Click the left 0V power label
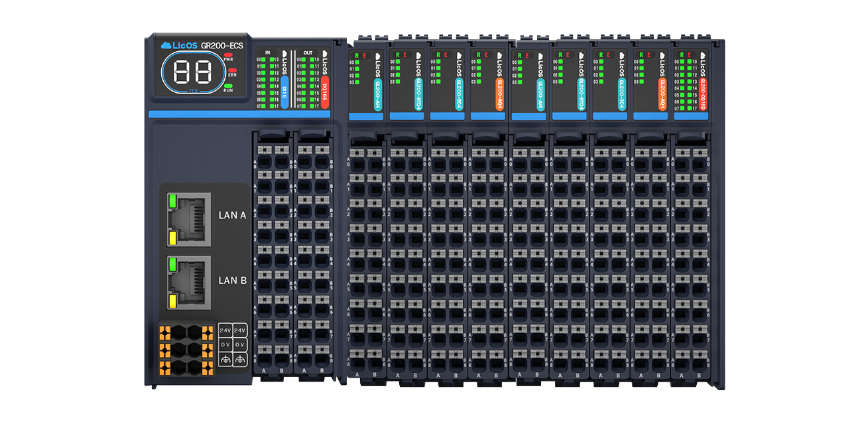Screen dimensions: 868x430 pyautogui.click(x=225, y=345)
